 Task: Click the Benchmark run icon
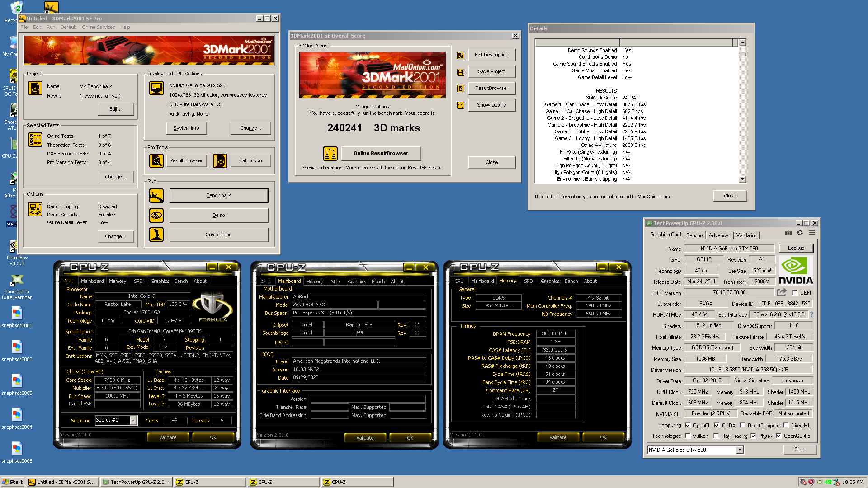(x=156, y=196)
